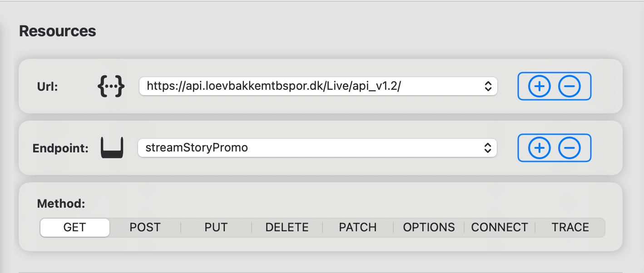Screen dimensions: 644x273
Task: Select the POST method
Action: (145, 227)
